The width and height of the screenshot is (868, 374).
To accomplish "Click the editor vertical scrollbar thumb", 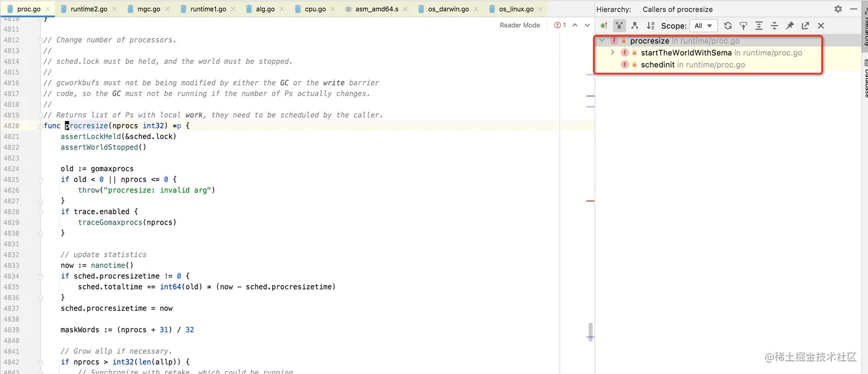I will pyautogui.click(x=590, y=332).
